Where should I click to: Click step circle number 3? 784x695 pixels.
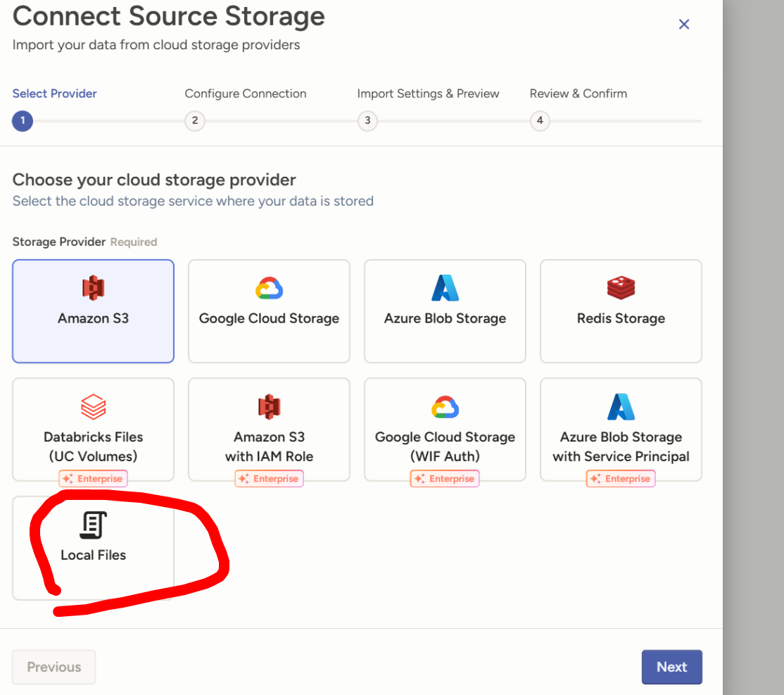[367, 120]
